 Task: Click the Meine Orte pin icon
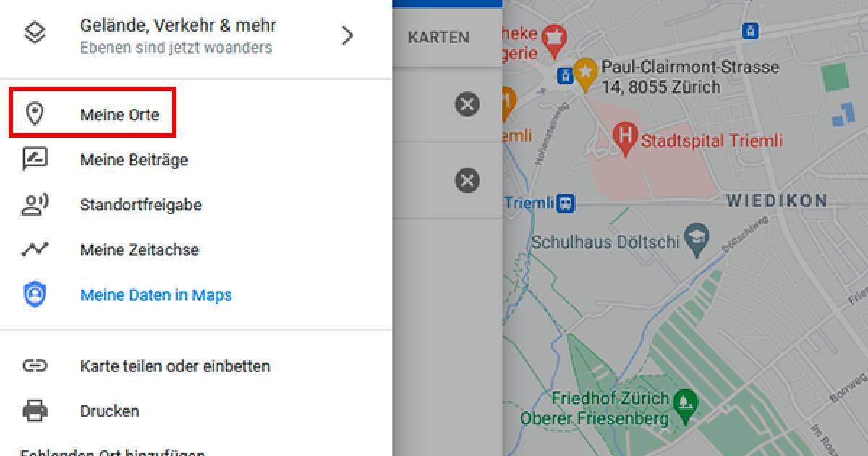[36, 112]
